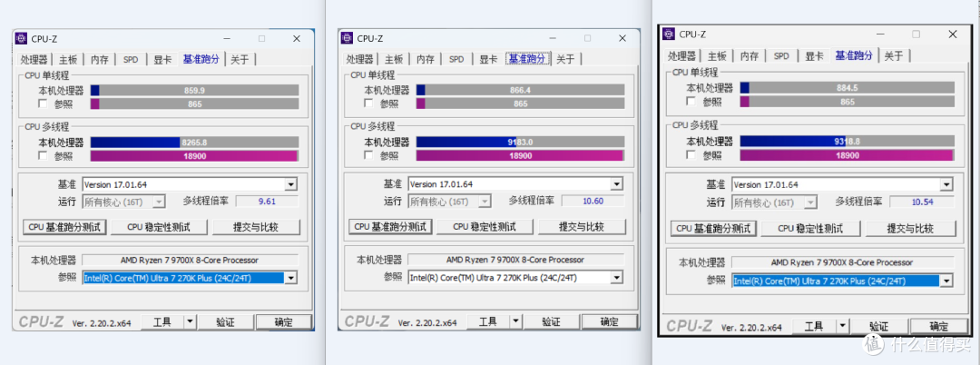Run CPU 基准跑分测试 in 884.5 window

click(x=714, y=229)
